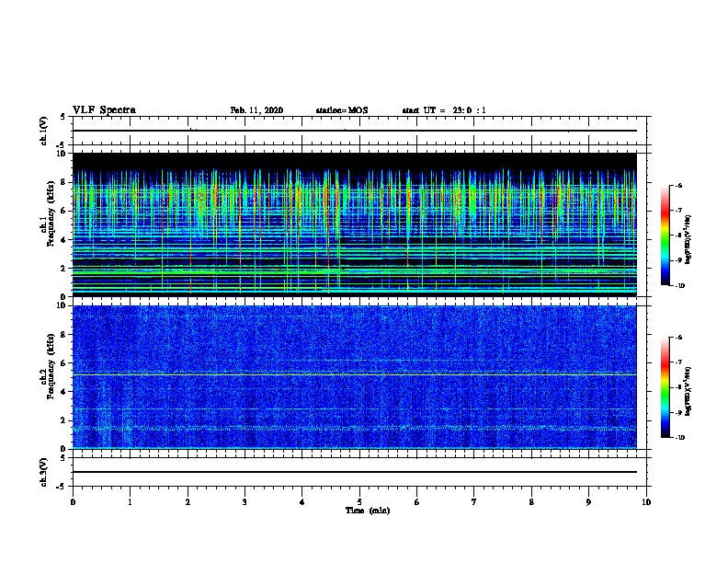Click time axis tick label "8"
This screenshot has height=563, width=728.
coord(531,502)
